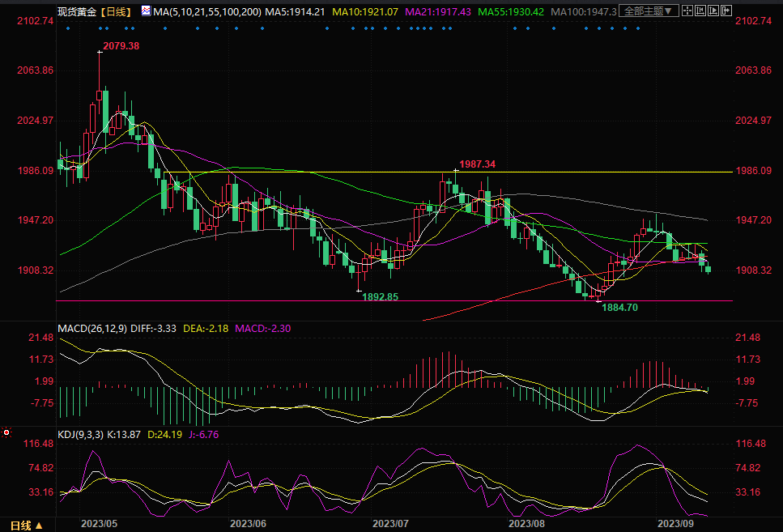Open the 全部主题 theme dropdown
This screenshot has height=532, width=783.
(647, 11)
